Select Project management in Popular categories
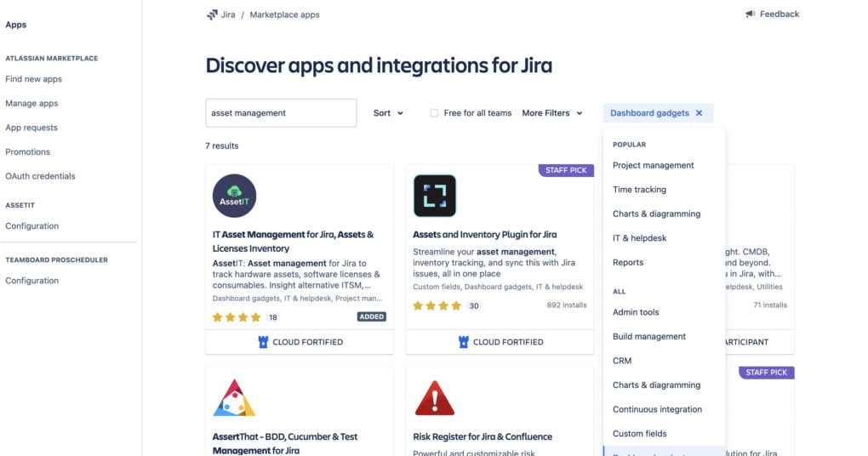Image resolution: width=868 pixels, height=456 pixels. (654, 165)
